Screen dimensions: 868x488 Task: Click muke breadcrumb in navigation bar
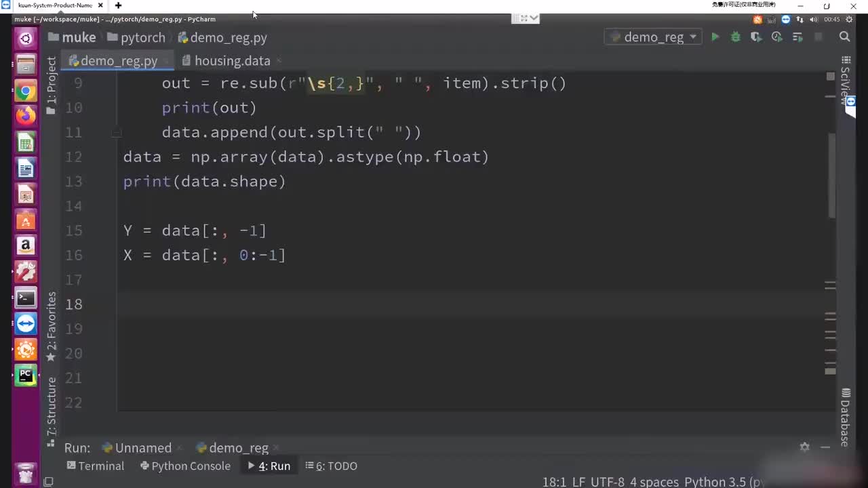click(72, 37)
